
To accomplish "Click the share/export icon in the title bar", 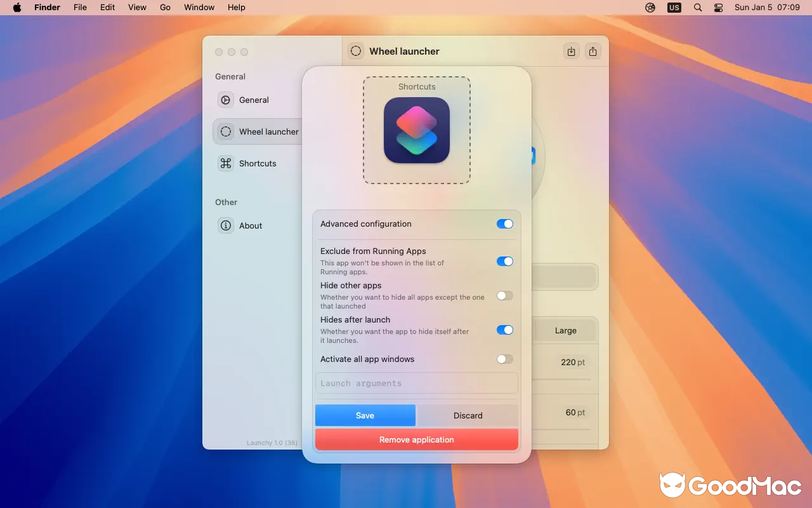I will tap(593, 51).
